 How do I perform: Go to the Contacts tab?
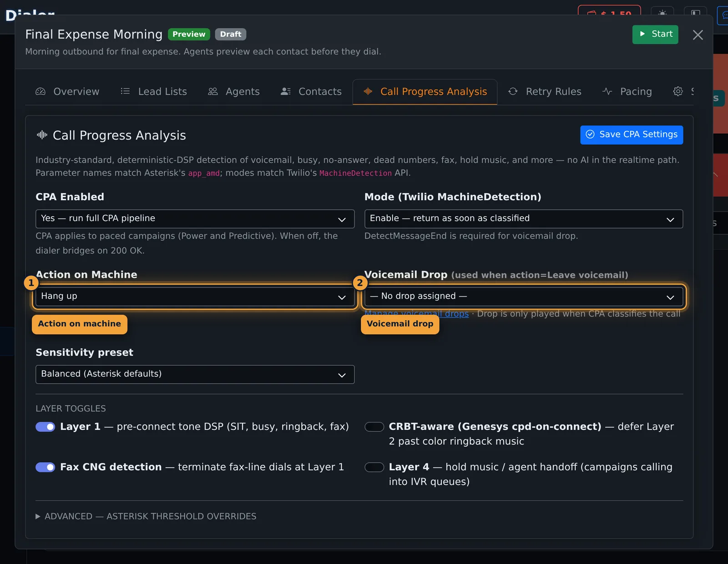[311, 92]
